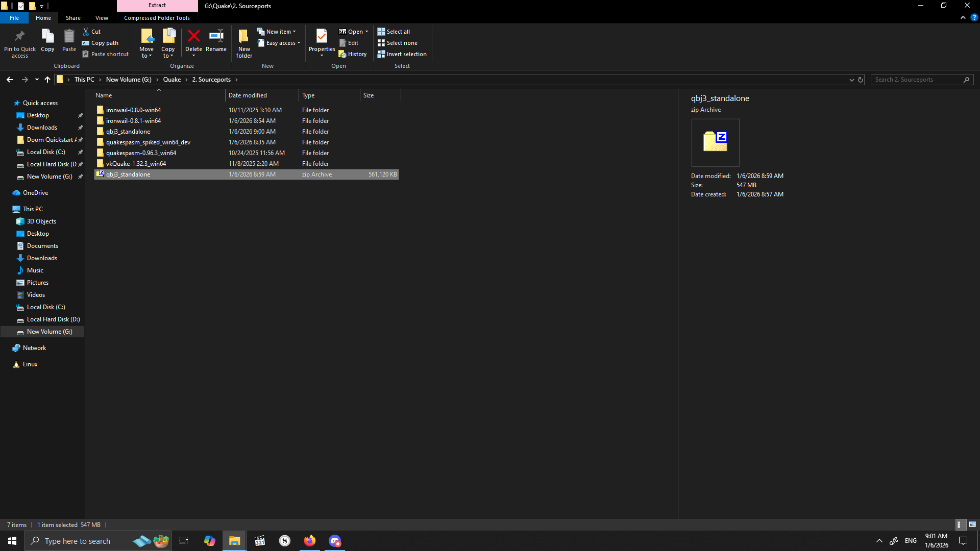The height and width of the screenshot is (551, 980).
Task: Click the Search 2. Sourceports field
Action: tap(916, 80)
